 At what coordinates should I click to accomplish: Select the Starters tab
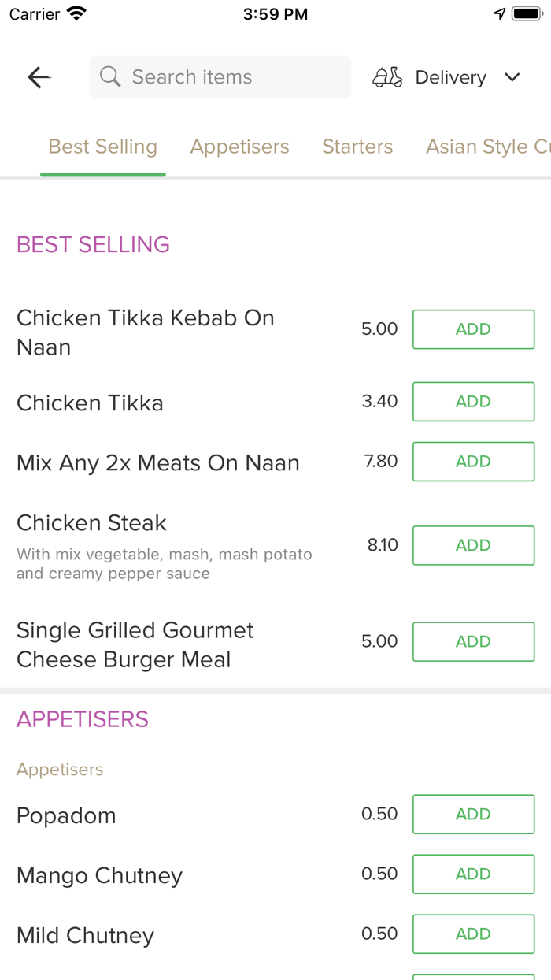coord(357,147)
